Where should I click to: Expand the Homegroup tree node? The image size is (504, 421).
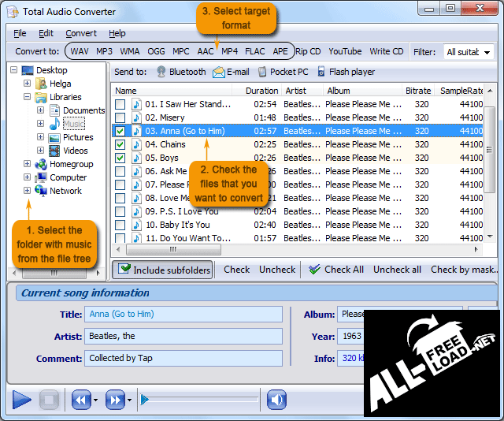tap(27, 164)
